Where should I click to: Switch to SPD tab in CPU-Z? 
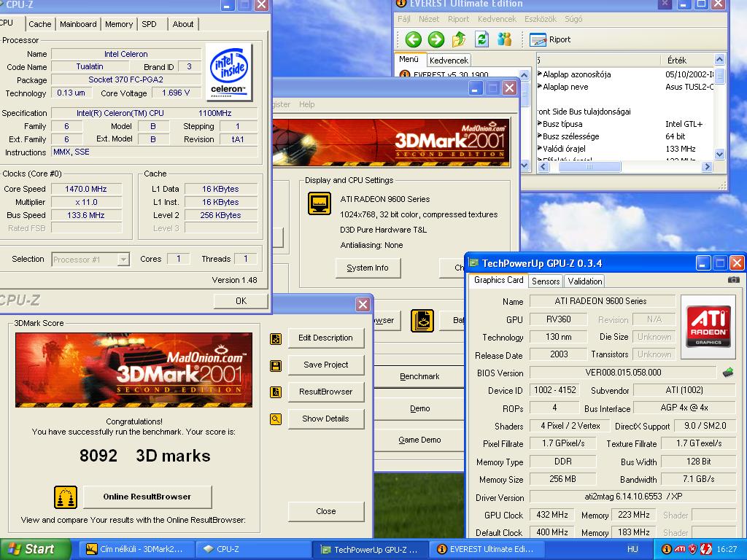coord(149,24)
